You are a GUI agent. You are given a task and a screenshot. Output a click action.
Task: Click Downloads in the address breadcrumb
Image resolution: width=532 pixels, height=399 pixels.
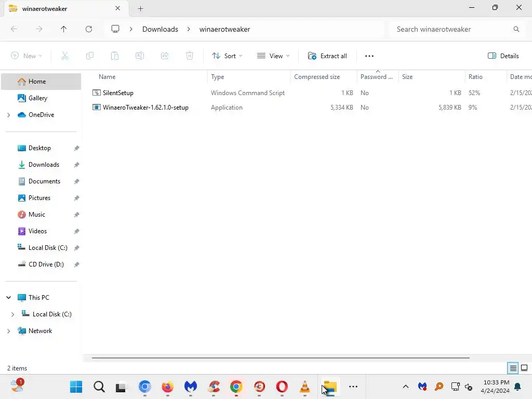[160, 29]
